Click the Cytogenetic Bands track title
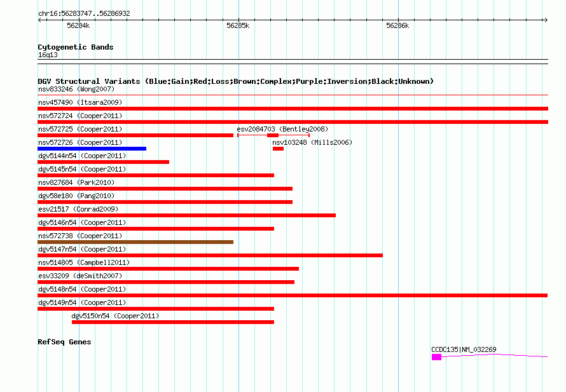Image resolution: width=566 pixels, height=392 pixels. 76,47
